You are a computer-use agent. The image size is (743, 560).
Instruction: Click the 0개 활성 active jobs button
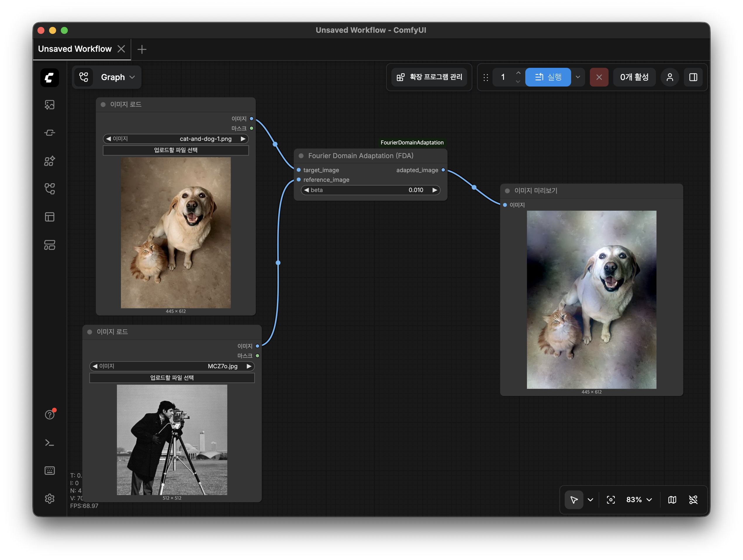pos(634,77)
